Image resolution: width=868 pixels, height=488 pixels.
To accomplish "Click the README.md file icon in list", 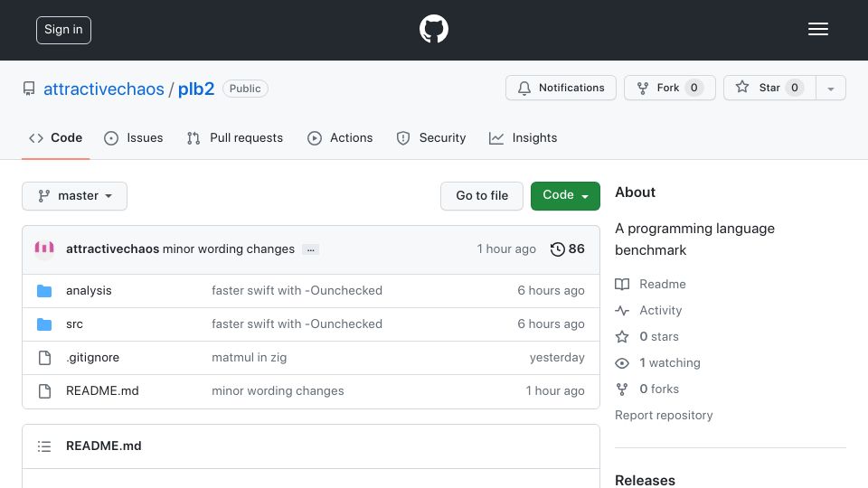I will tap(44, 390).
